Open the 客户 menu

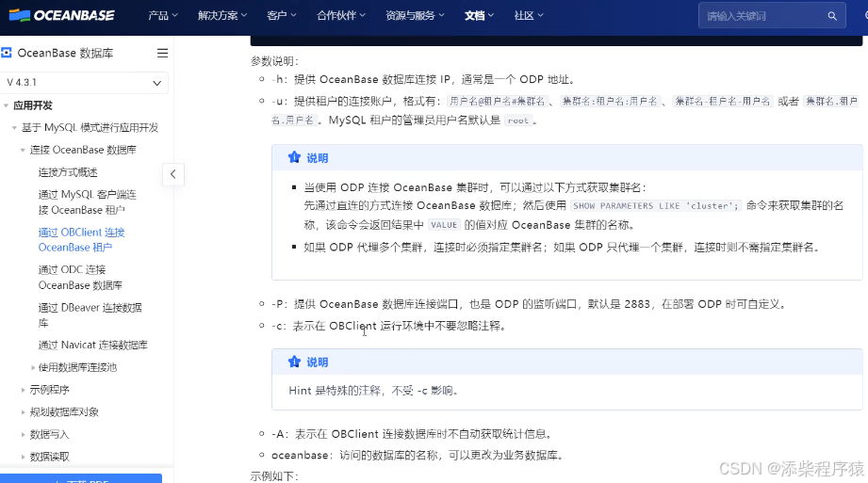282,15
